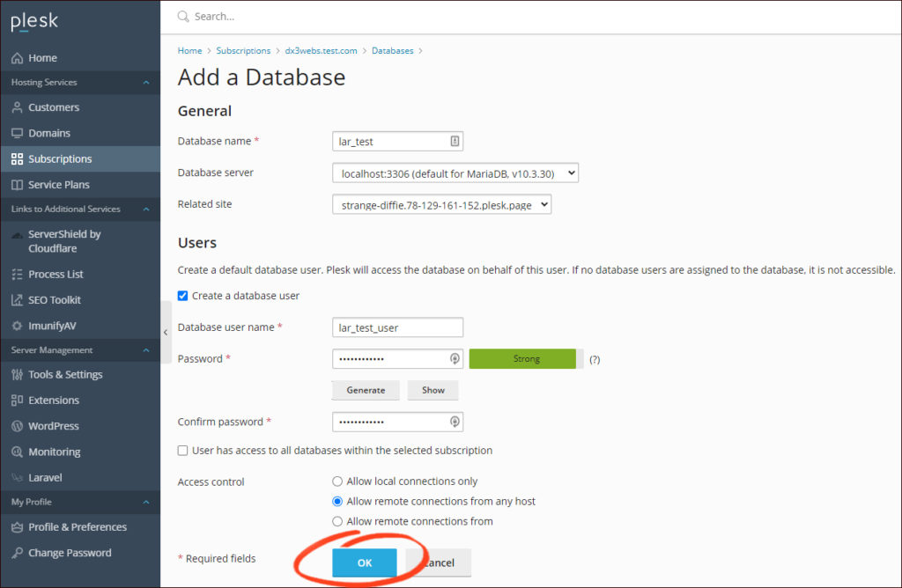902x588 pixels.
Task: Open the WordPress section in sidebar
Action: [x=53, y=426]
